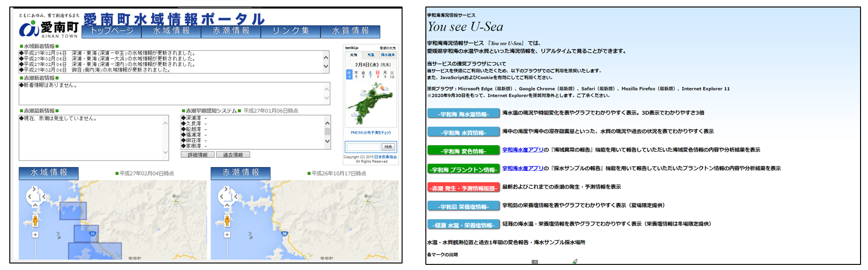Open the 水質情報 navigation tab

point(350,31)
